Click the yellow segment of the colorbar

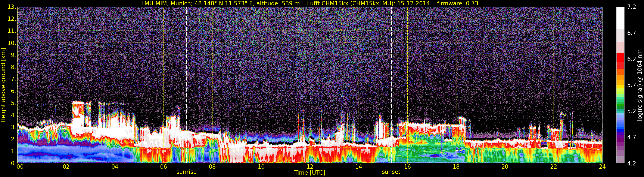[620, 87]
